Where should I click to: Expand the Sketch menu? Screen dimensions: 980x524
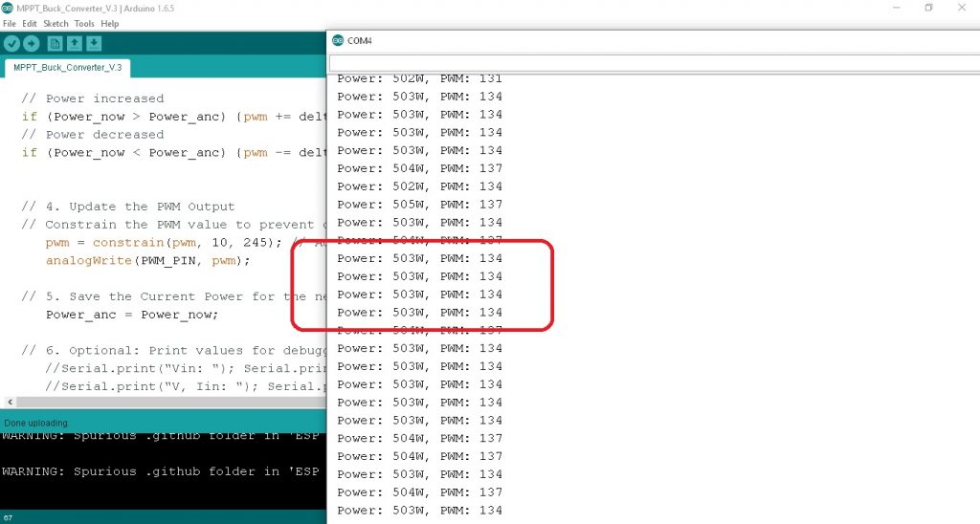coord(56,23)
